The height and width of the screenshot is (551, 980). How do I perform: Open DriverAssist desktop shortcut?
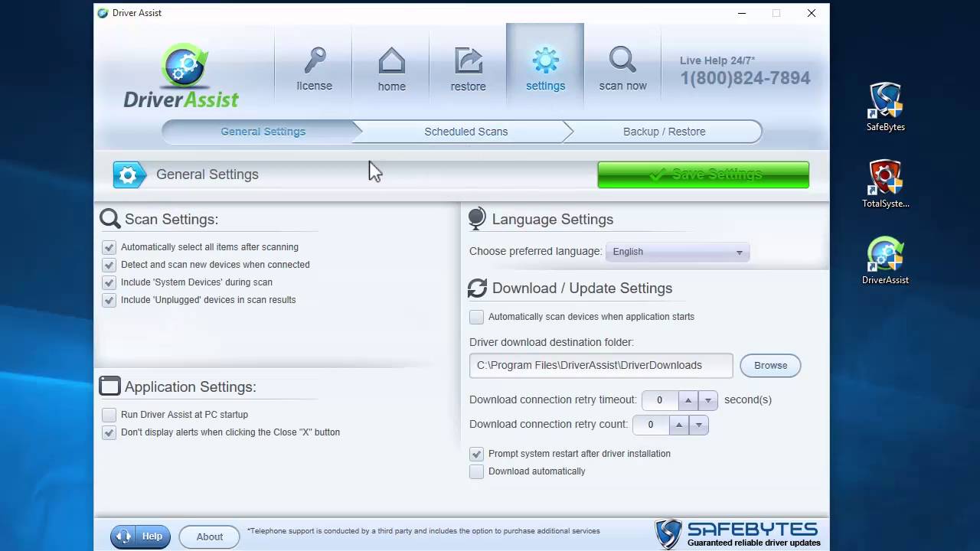click(886, 261)
